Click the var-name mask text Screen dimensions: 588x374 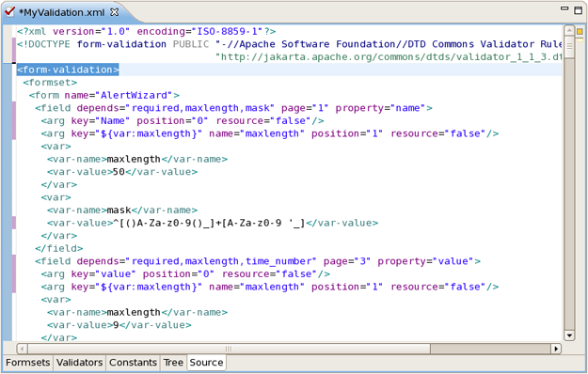pos(119,210)
